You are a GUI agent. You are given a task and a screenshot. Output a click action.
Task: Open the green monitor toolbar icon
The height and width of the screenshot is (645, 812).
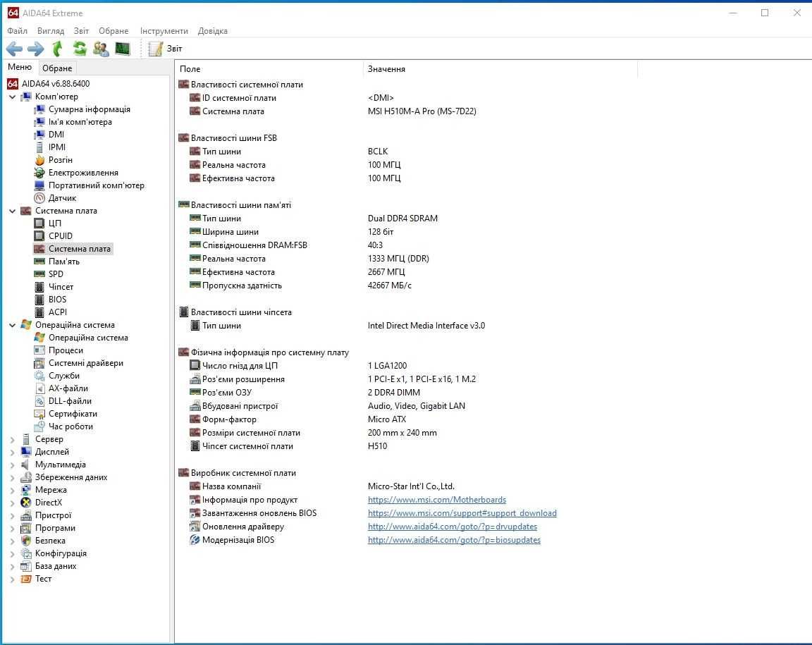[x=123, y=49]
